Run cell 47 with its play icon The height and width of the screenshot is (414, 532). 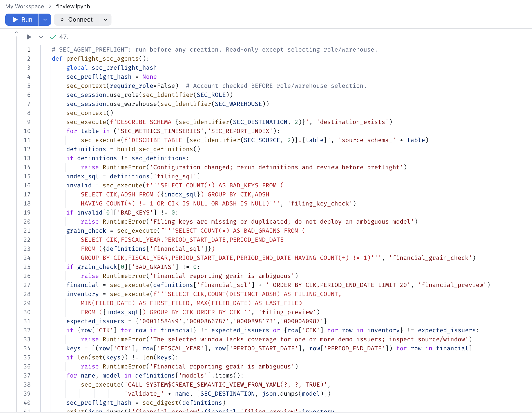[29, 37]
